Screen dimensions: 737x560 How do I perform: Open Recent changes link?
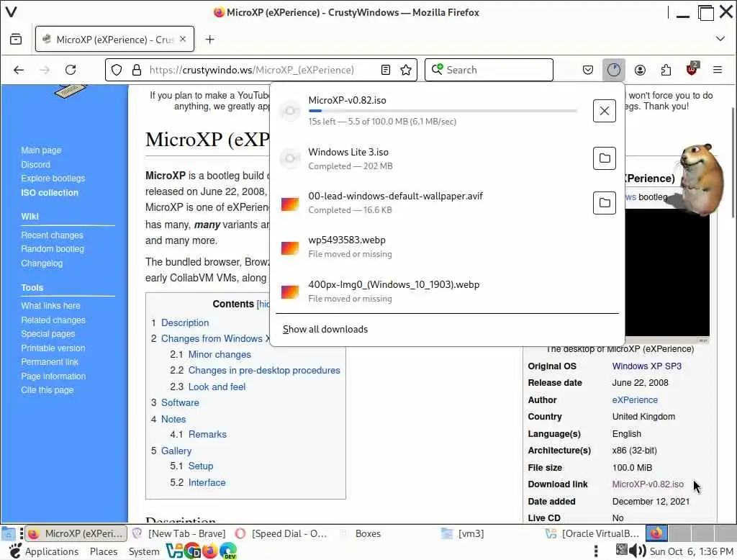(52, 235)
